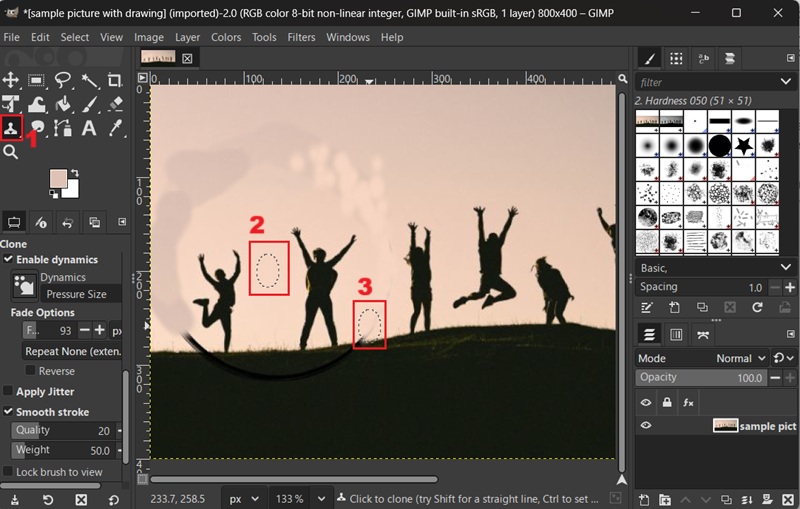Enable Lock brush to view checkbox
The width and height of the screenshot is (800, 509).
coord(8,471)
